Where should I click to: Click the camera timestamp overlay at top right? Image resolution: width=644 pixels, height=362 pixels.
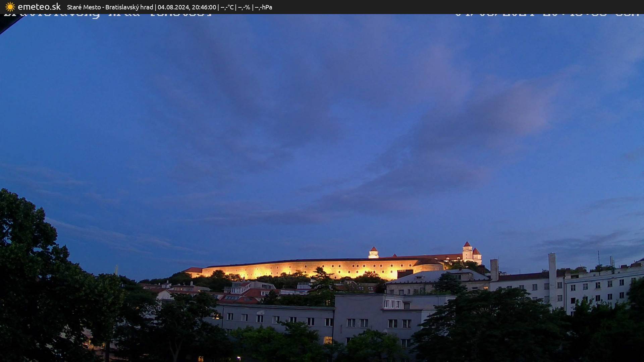[x=547, y=13]
